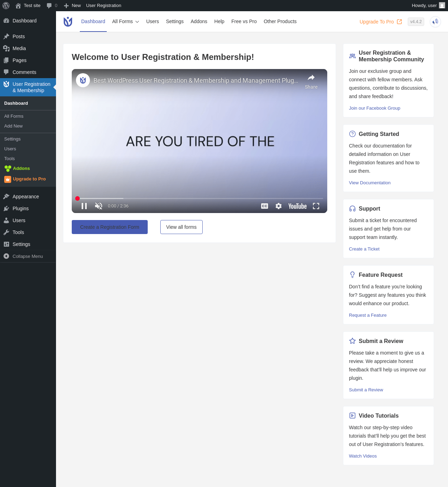Open View Documentation link
This screenshot has width=448, height=487.
click(370, 183)
